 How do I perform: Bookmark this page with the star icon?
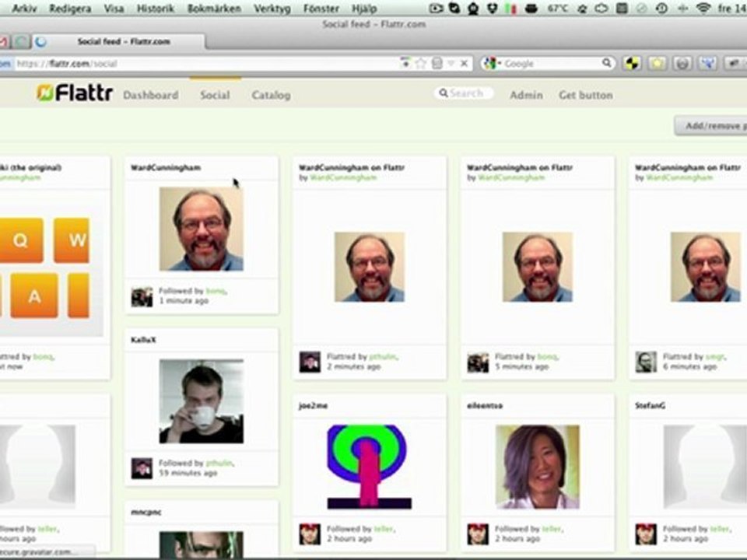pyautogui.click(x=421, y=63)
